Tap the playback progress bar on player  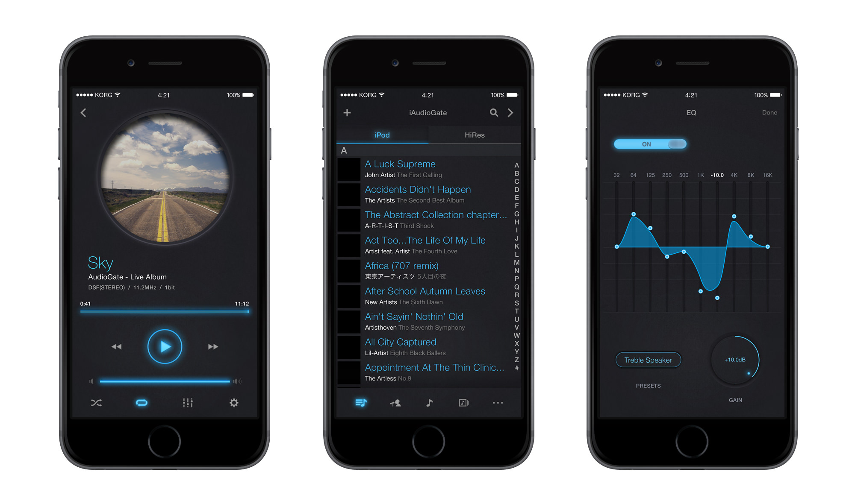point(163,314)
